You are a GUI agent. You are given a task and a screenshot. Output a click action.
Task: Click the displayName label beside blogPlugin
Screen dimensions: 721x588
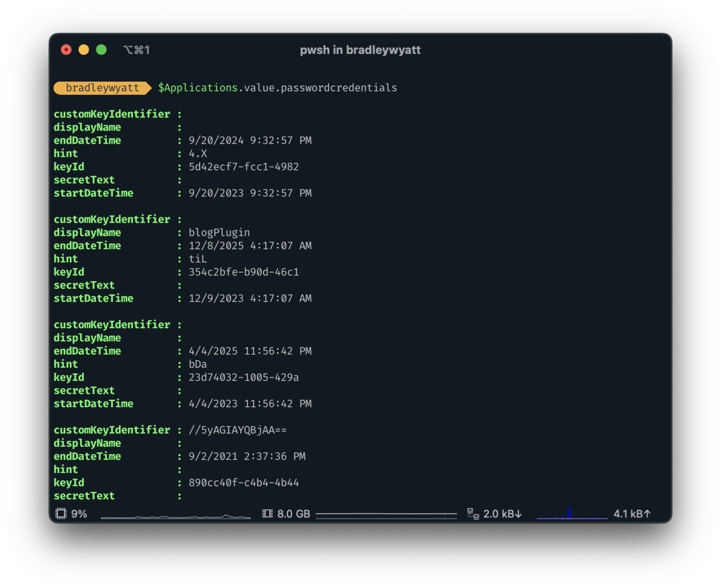tap(87, 232)
